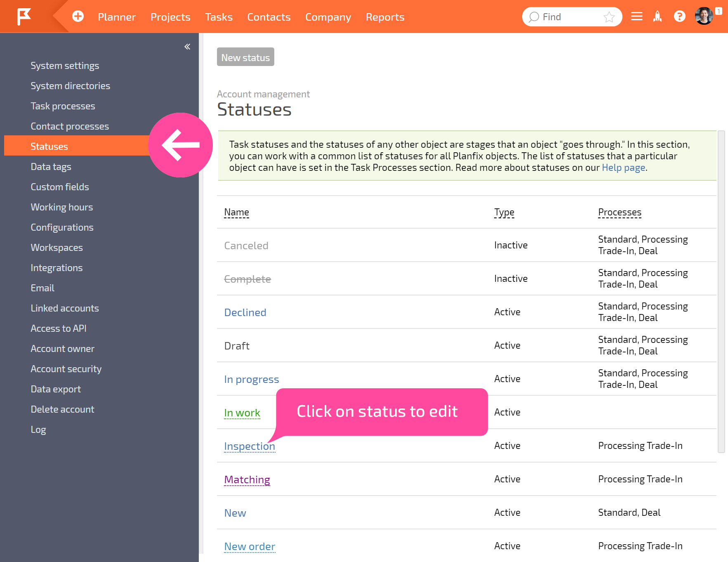Viewport: 728px width, 562px height.
Task: Open Account security section
Action: 66,369
